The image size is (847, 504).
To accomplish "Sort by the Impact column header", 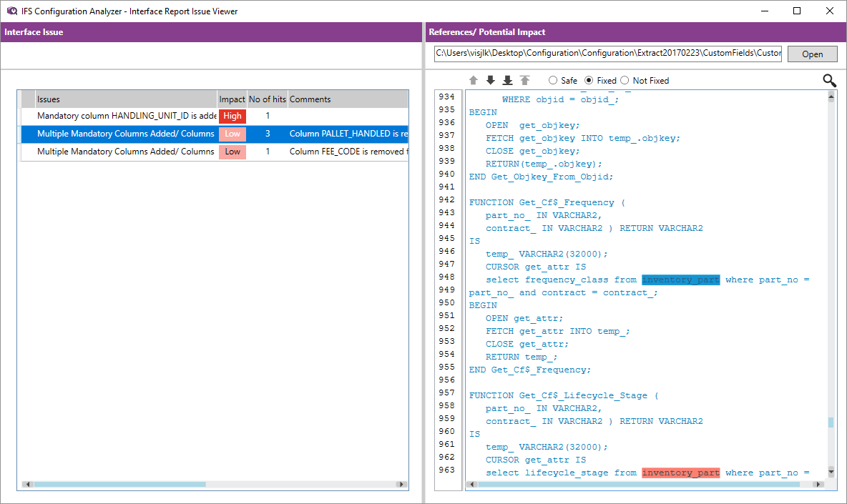I will click(x=232, y=99).
